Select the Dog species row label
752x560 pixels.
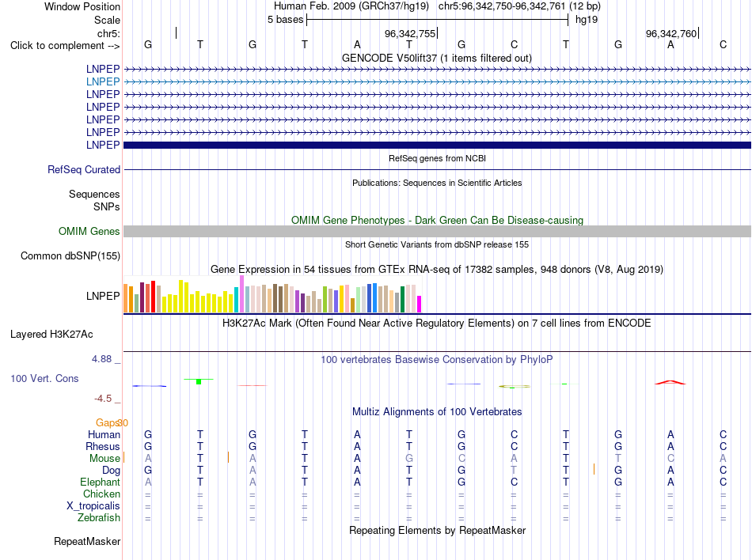click(111, 471)
